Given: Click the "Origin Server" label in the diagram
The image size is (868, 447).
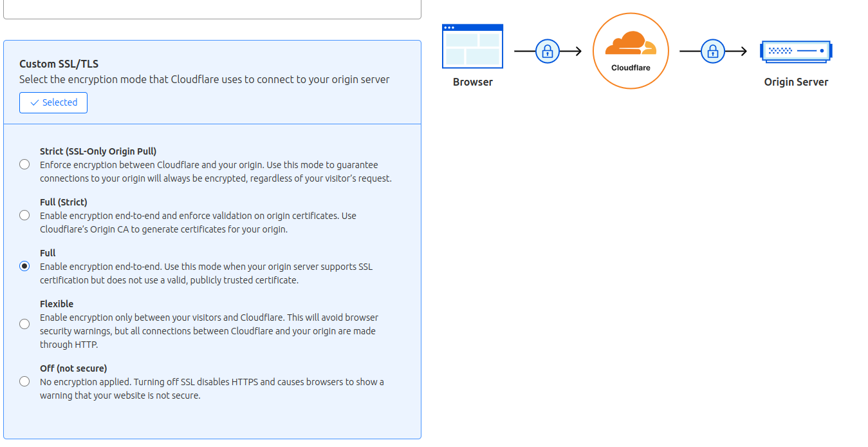Looking at the screenshot, I should click(x=796, y=82).
